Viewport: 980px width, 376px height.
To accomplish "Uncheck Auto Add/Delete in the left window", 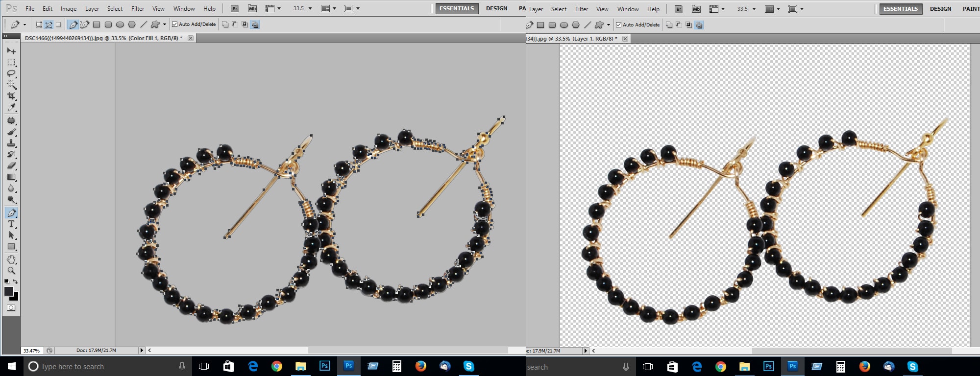I will click(174, 24).
